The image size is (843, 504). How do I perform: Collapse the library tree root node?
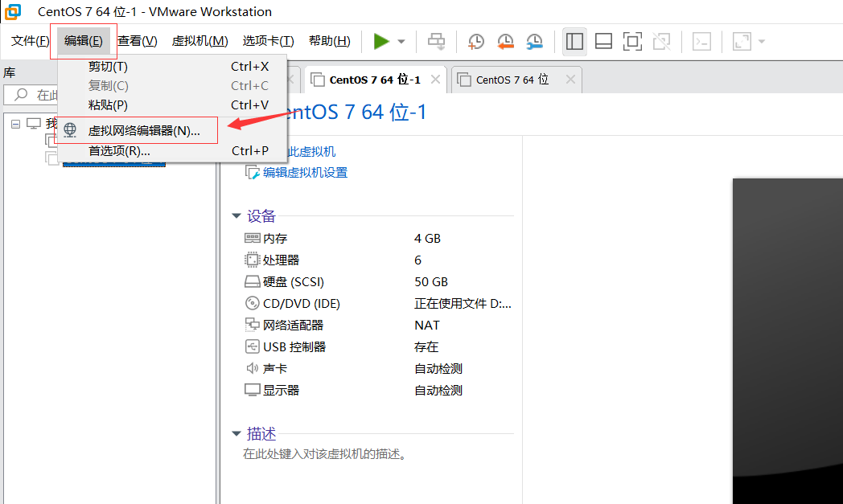15,124
